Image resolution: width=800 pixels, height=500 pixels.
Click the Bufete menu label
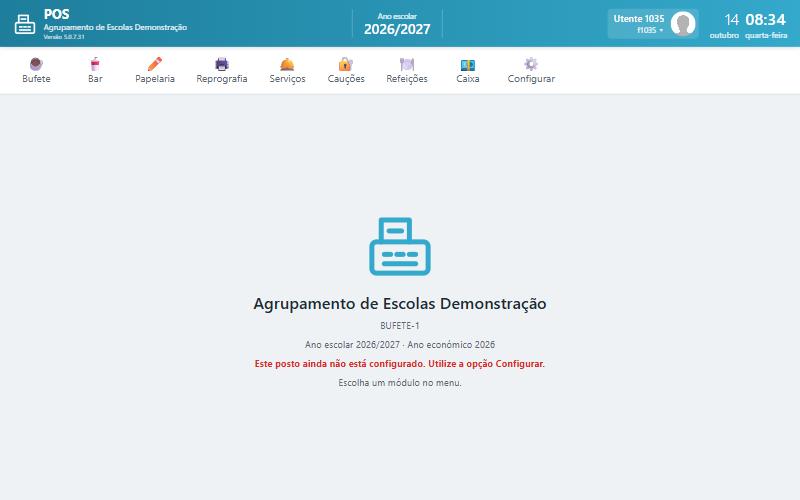pos(36,79)
